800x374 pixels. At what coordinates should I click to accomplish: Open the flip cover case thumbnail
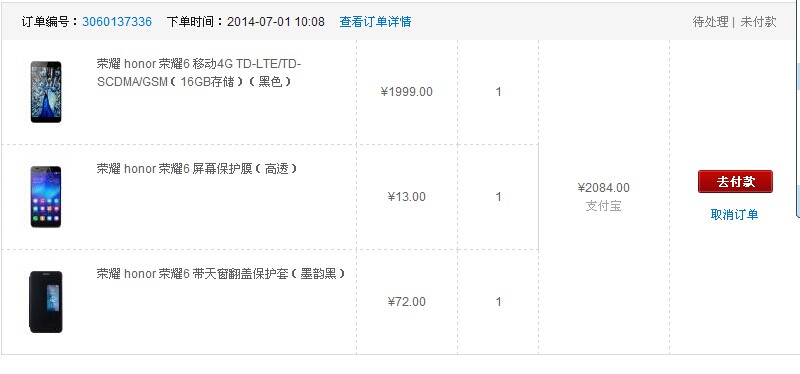click(x=46, y=302)
